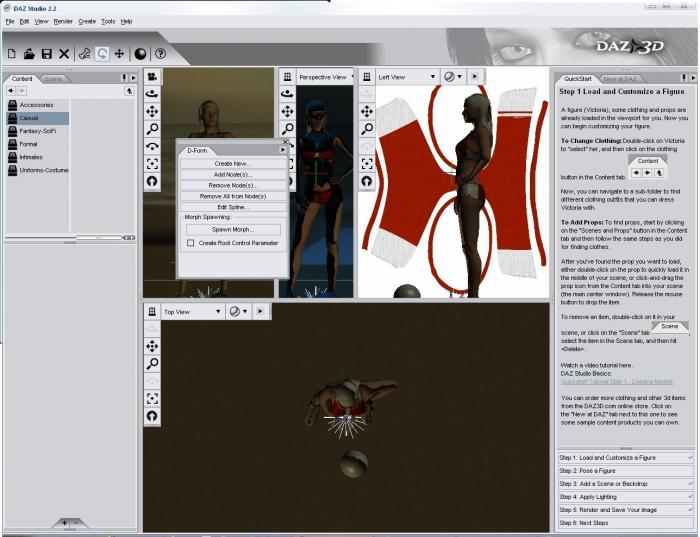Click the pan arrows icon in the Perspective View

[x=288, y=111]
